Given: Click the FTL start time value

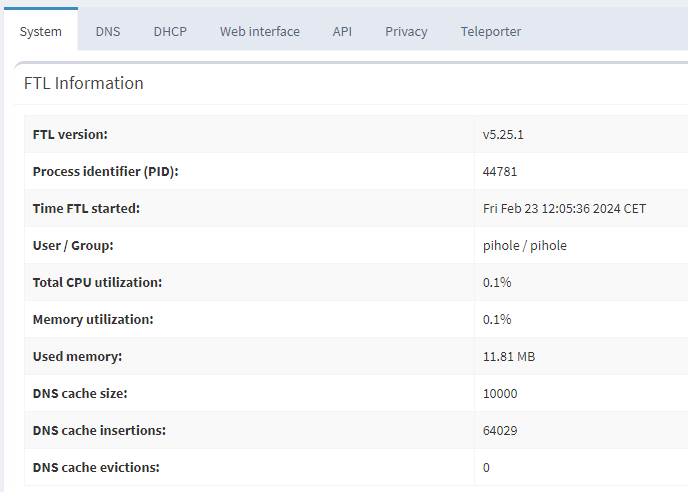Looking at the screenshot, I should [x=564, y=208].
